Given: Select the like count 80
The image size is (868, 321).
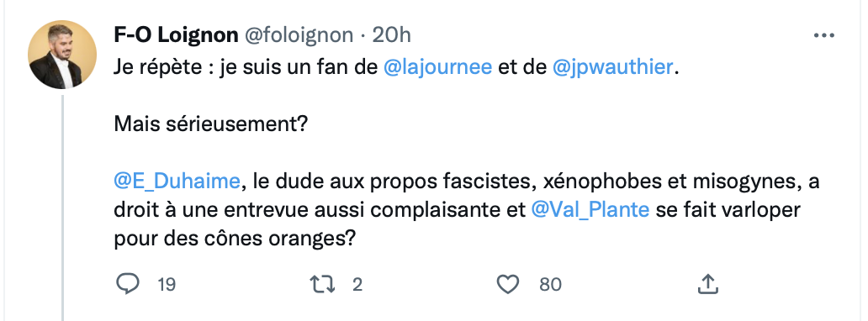Looking at the screenshot, I should pyautogui.click(x=550, y=285).
